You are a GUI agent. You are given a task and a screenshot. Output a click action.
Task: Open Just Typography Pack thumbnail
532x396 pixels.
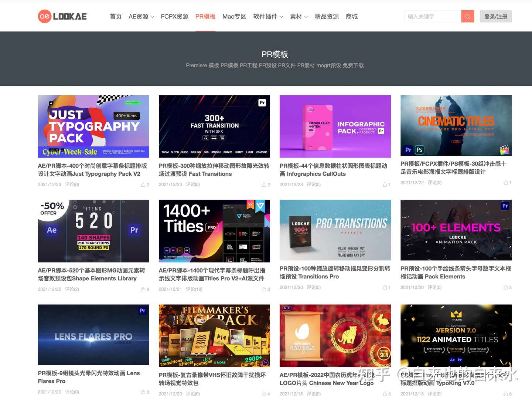[93, 126]
